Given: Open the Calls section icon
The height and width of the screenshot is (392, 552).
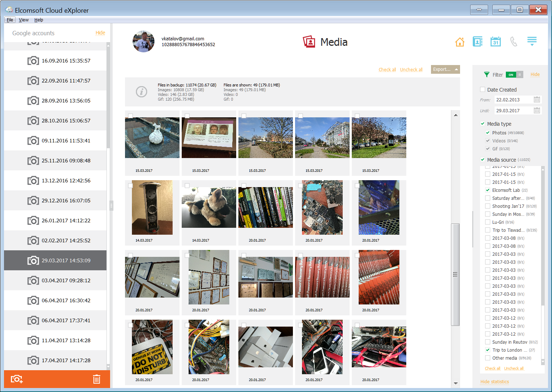Looking at the screenshot, I should pos(514,41).
